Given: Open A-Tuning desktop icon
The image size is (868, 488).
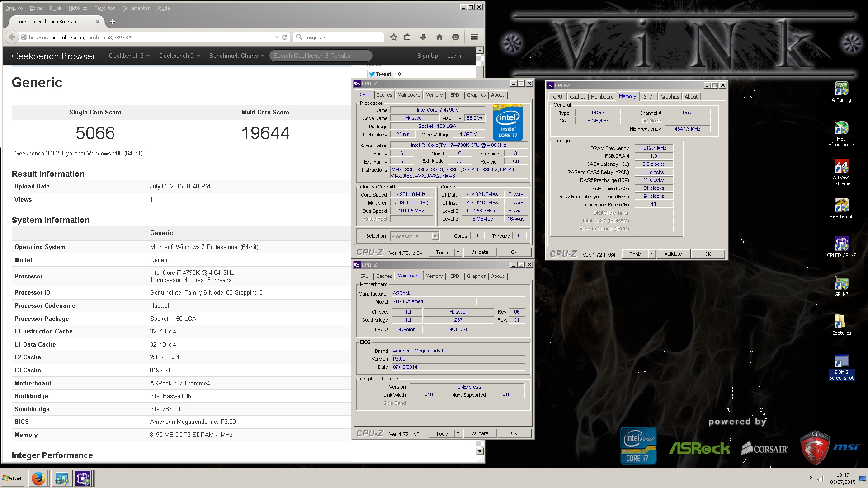Looking at the screenshot, I should pos(841,92).
